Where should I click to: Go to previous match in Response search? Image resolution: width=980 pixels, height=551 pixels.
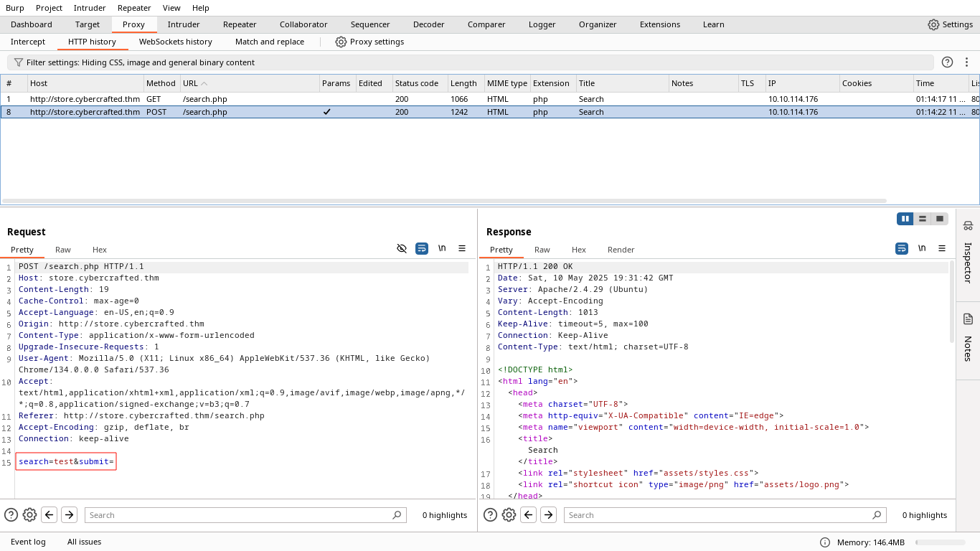528,514
